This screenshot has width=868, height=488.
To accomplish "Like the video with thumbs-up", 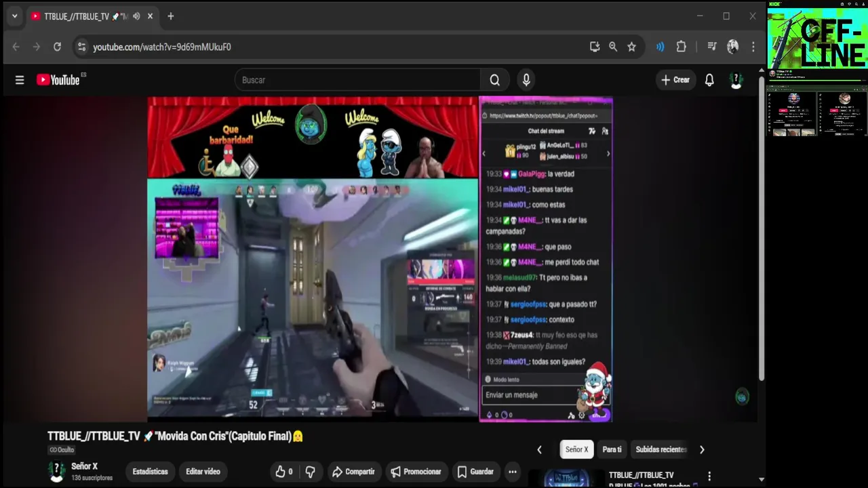I will click(x=284, y=472).
